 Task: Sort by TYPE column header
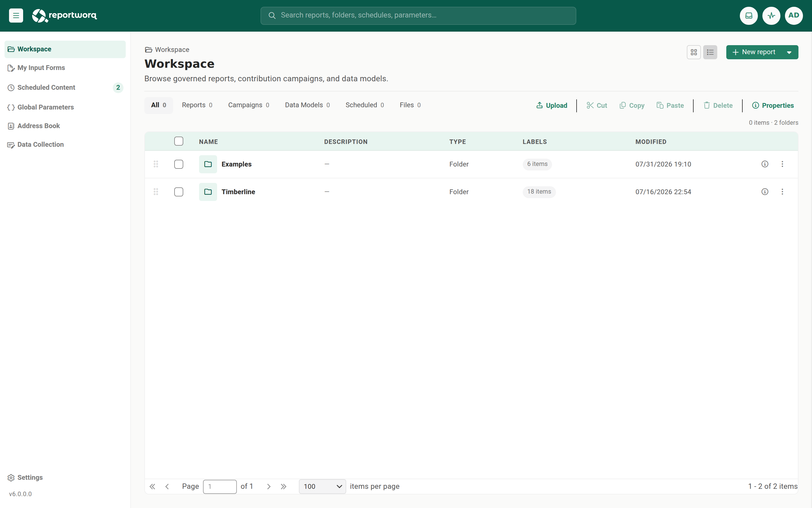pyautogui.click(x=457, y=142)
